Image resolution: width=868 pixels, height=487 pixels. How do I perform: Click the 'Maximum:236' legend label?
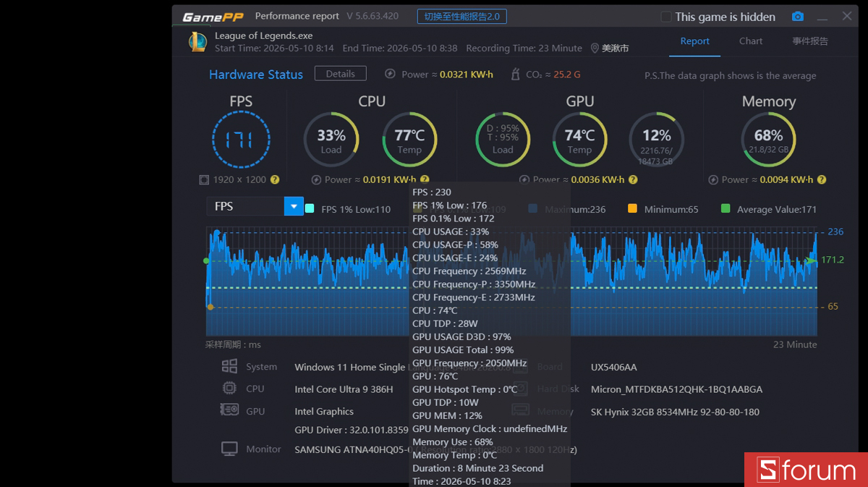[575, 209]
